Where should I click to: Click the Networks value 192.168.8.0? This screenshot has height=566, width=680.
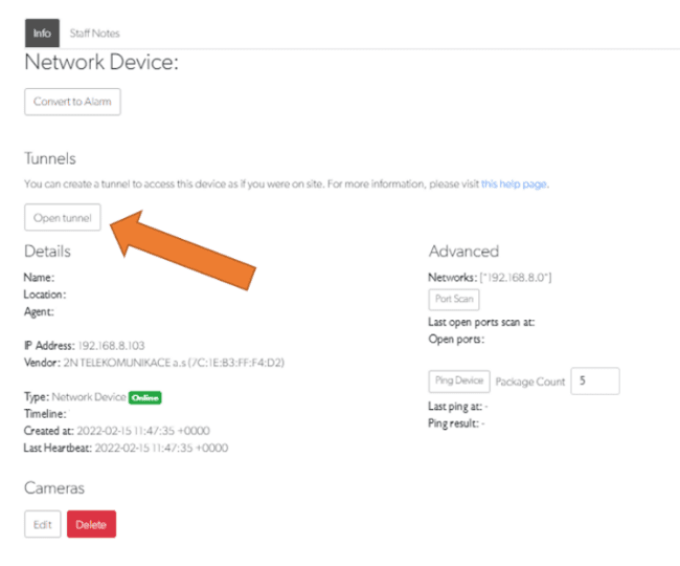tap(517, 276)
